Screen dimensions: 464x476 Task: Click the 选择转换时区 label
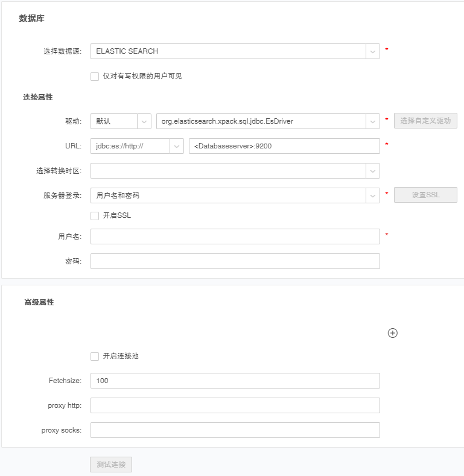tap(59, 171)
